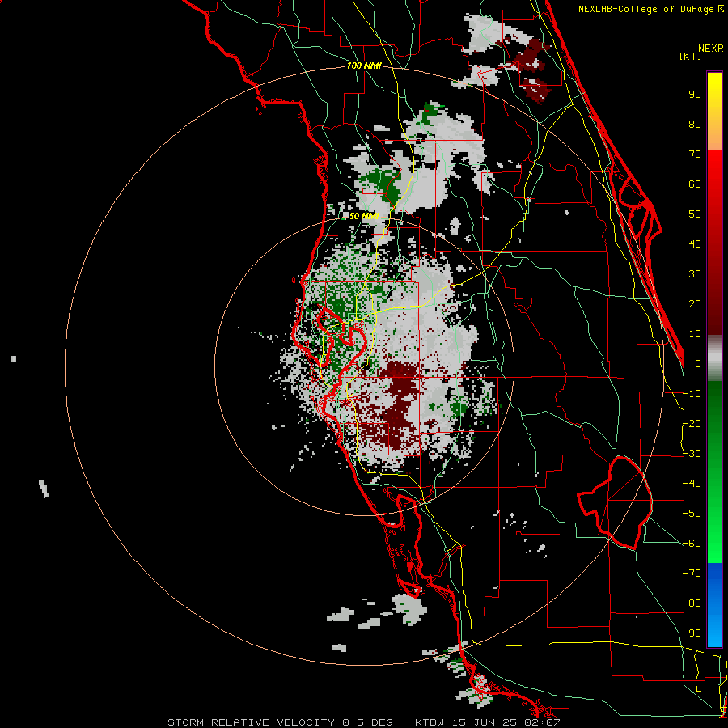
Task: Click the 30 value on the velocity scale
Action: pos(695,274)
